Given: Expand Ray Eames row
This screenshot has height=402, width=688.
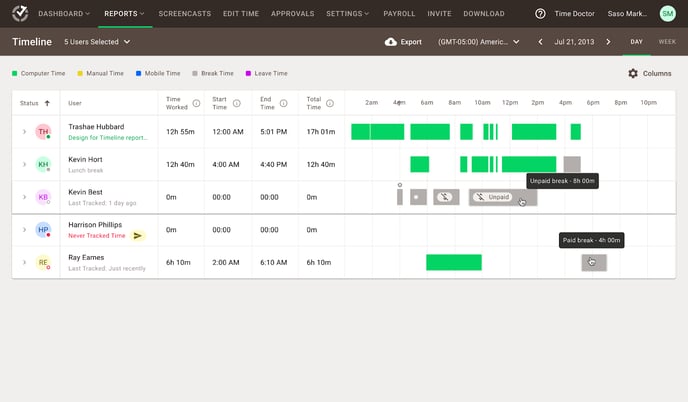Looking at the screenshot, I should 25,262.
